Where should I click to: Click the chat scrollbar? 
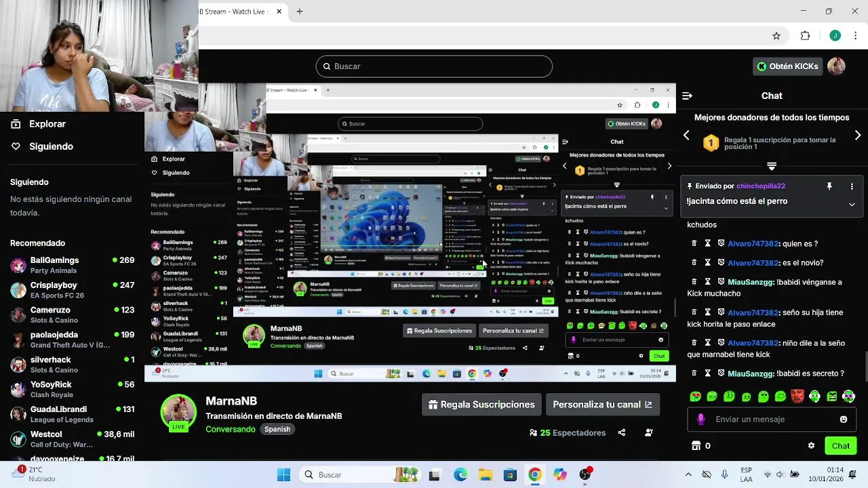865,366
